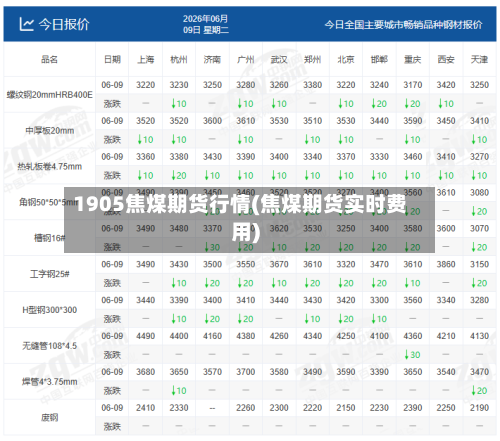Click 焊管 广州 price 3700
Viewport: 500px width, 441px height.
pyautogui.click(x=246, y=372)
